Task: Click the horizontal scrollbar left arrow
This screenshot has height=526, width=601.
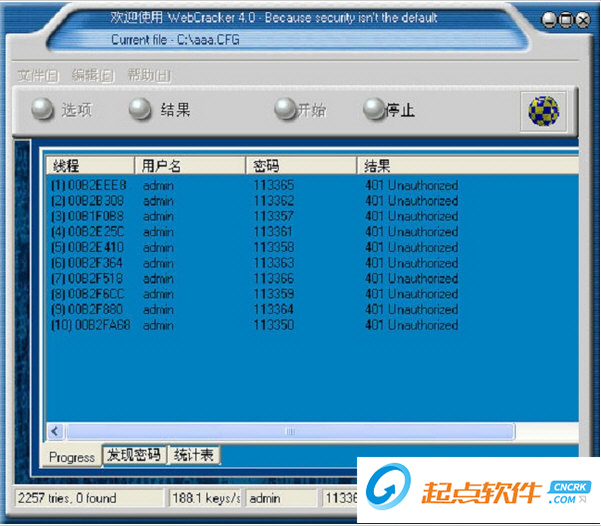Action: pyautogui.click(x=56, y=431)
